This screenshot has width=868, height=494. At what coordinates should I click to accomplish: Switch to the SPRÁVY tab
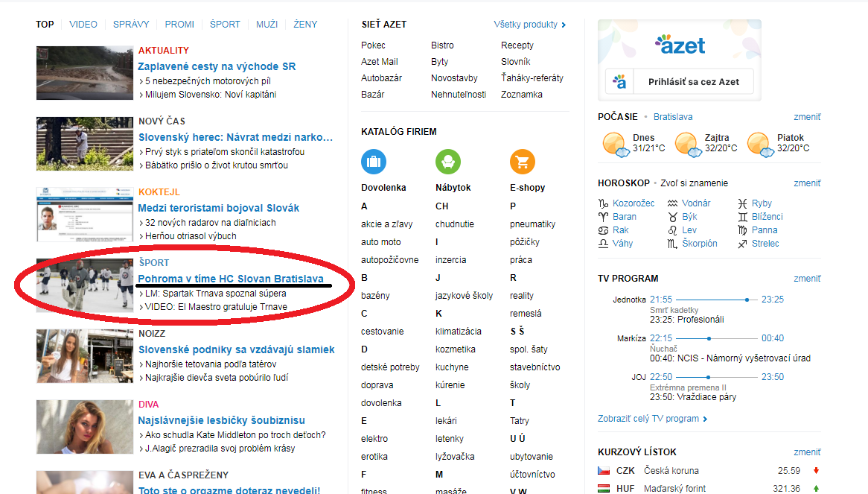coord(131,25)
